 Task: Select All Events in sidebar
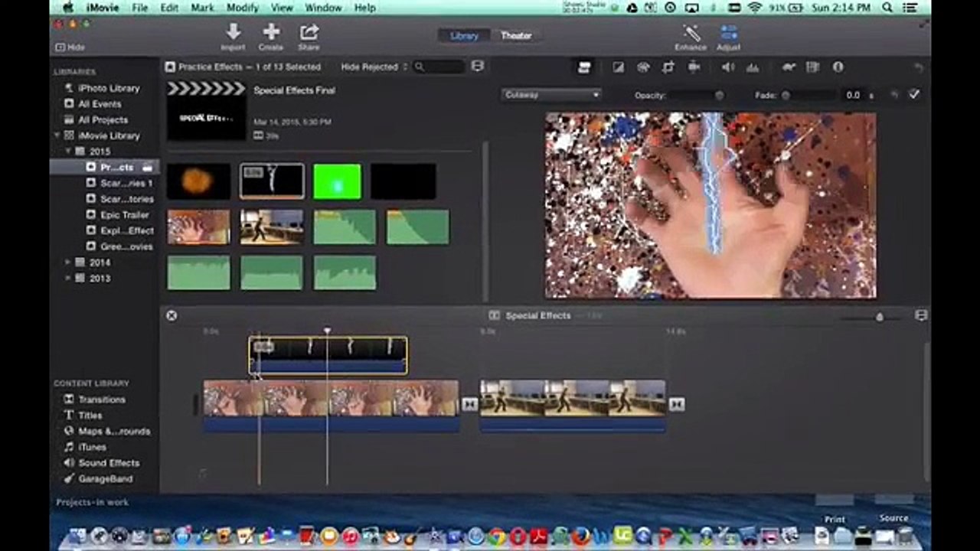tap(93, 104)
